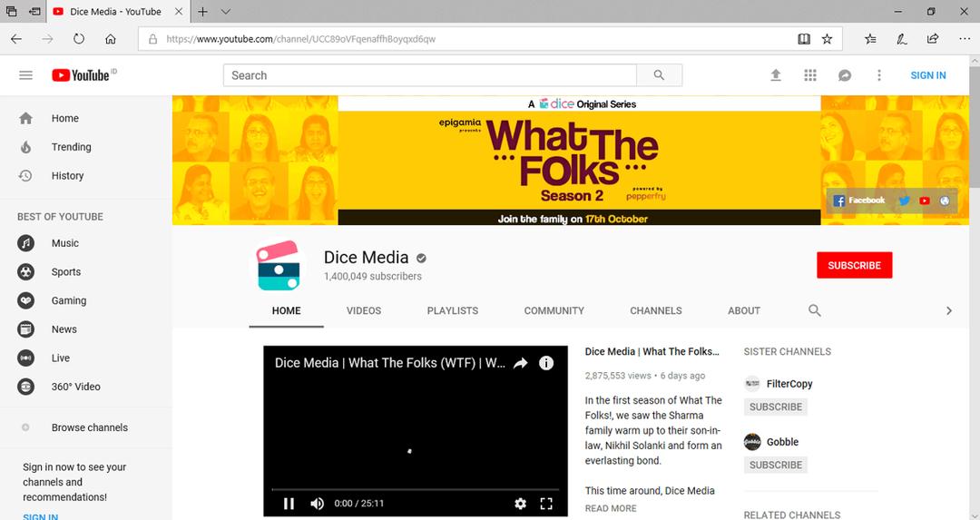This screenshot has width=980, height=520.
Task: Mute the video volume
Action: pos(318,503)
